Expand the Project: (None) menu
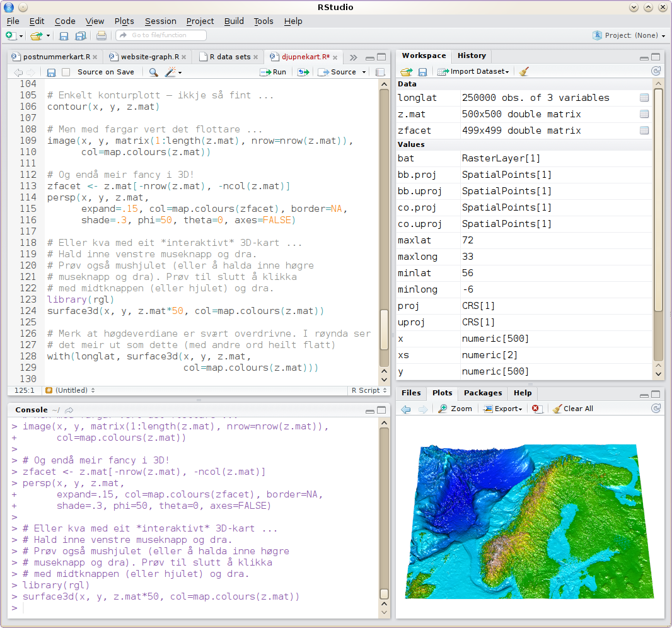 (x=629, y=35)
